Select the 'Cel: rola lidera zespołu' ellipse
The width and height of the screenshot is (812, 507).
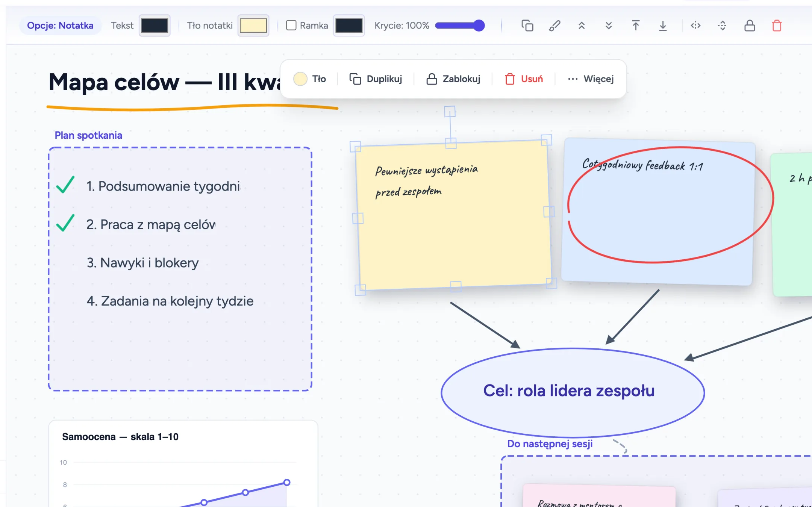click(x=573, y=392)
